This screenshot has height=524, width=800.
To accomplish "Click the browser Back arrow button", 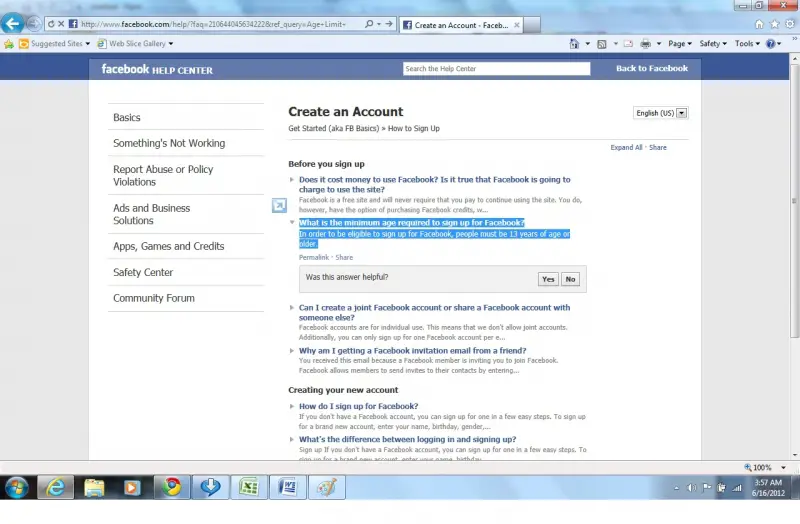I will pos(12,23).
